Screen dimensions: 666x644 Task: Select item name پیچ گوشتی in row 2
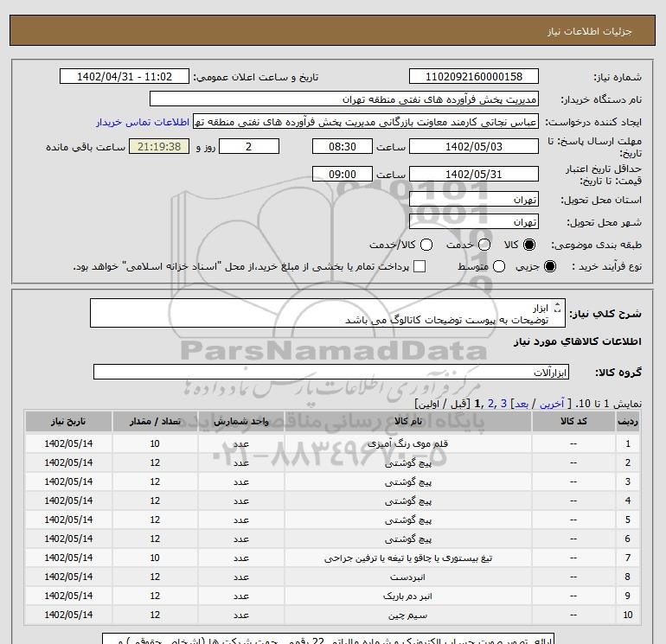point(408,463)
